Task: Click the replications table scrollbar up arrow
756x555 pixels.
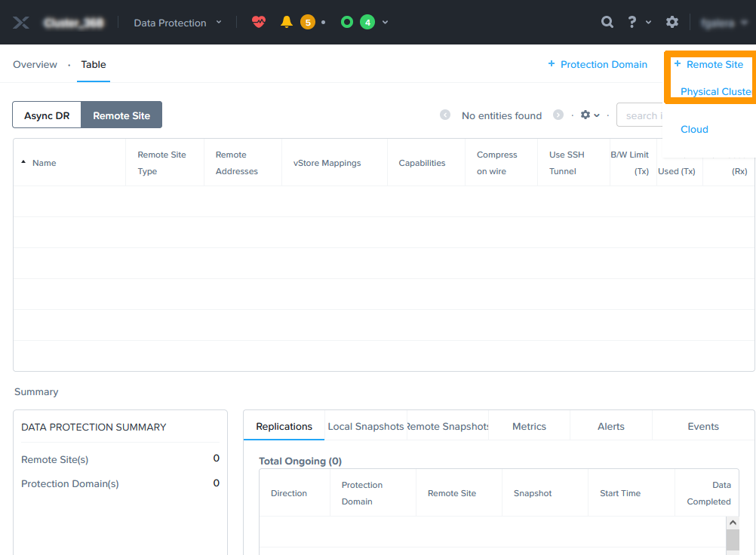Action: pyautogui.click(x=733, y=523)
